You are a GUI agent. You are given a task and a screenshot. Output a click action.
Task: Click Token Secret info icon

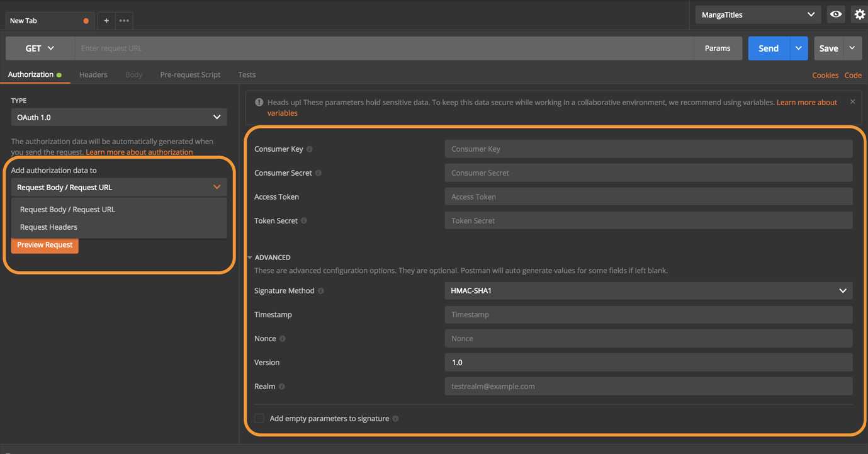click(304, 221)
